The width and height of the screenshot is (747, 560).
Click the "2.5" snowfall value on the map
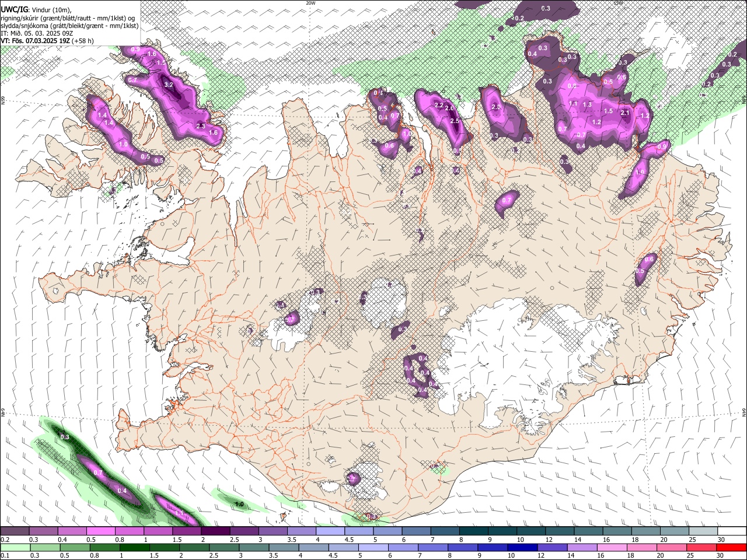pyautogui.click(x=455, y=121)
